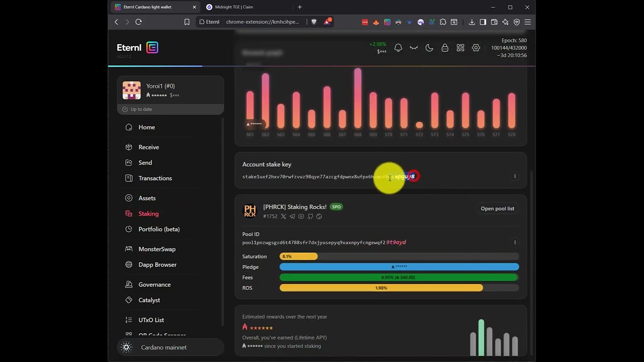Image resolution: width=644 pixels, height=362 pixels.
Task: Click the Pool ID address text
Action: point(324,242)
